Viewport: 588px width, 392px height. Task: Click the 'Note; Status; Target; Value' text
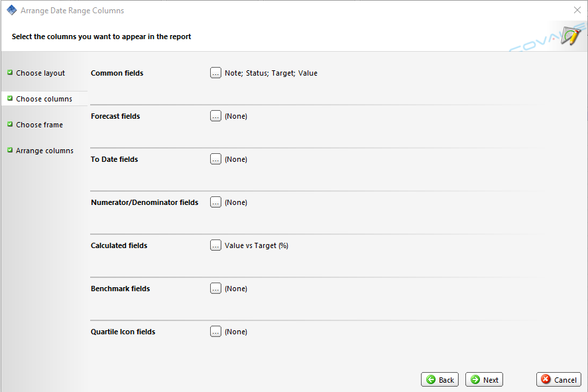pos(271,73)
